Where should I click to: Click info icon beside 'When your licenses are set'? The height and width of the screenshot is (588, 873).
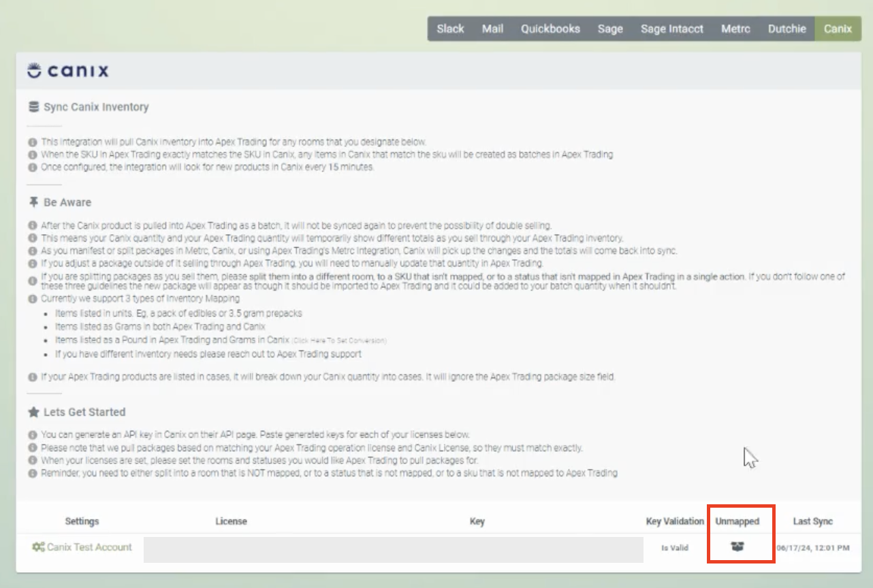point(32,460)
